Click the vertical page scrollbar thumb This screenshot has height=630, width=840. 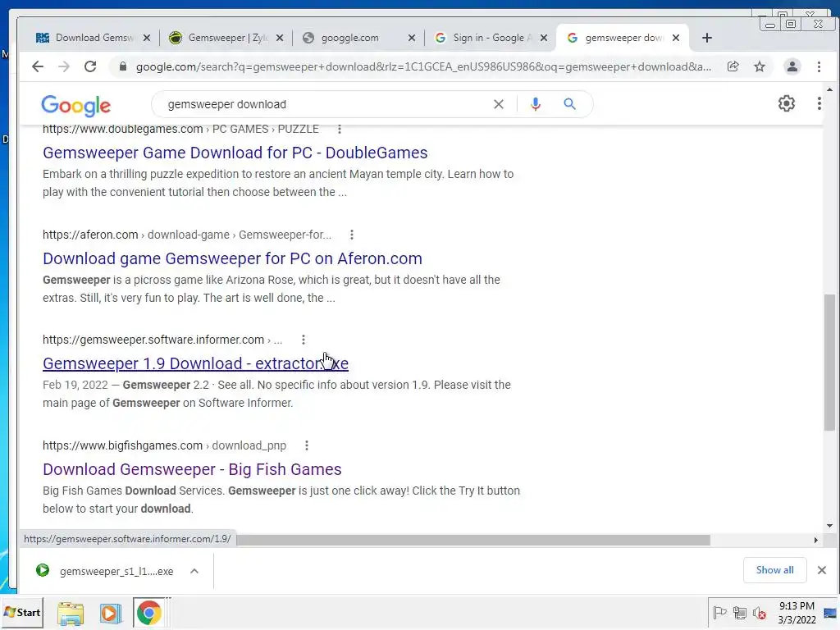pyautogui.click(x=829, y=362)
